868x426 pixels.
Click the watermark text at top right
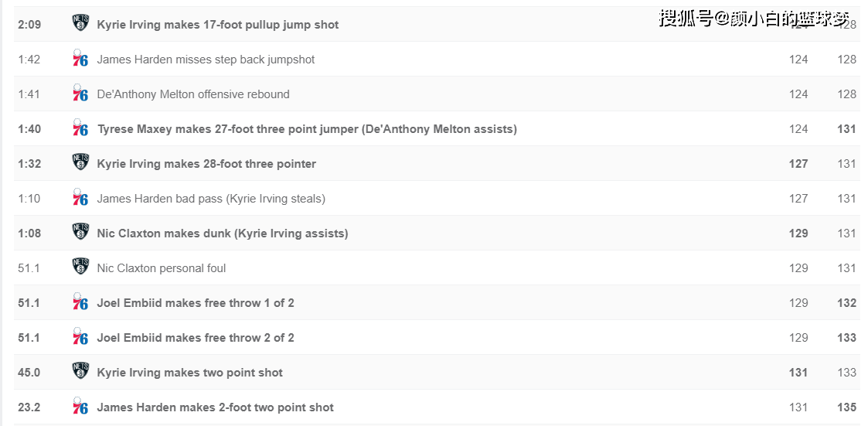point(754,19)
